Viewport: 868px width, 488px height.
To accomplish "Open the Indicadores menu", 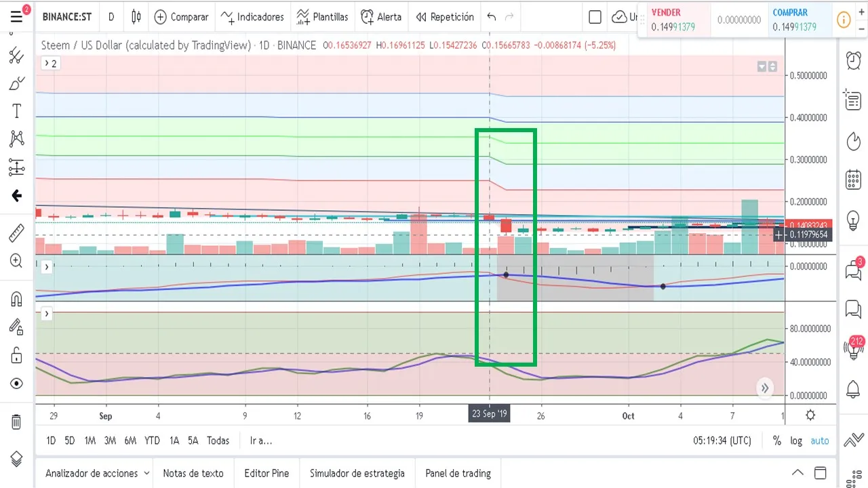I will [252, 17].
